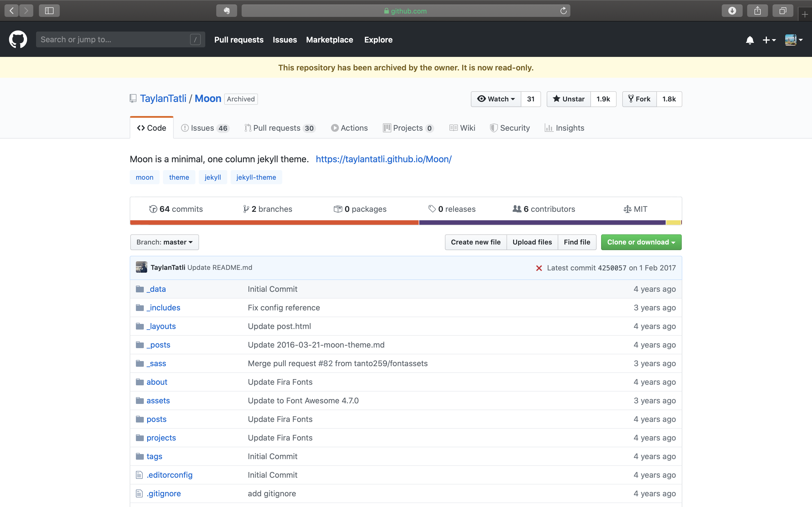The image size is (812, 507).
Task: Click the Evernote extension icon
Action: click(x=226, y=11)
